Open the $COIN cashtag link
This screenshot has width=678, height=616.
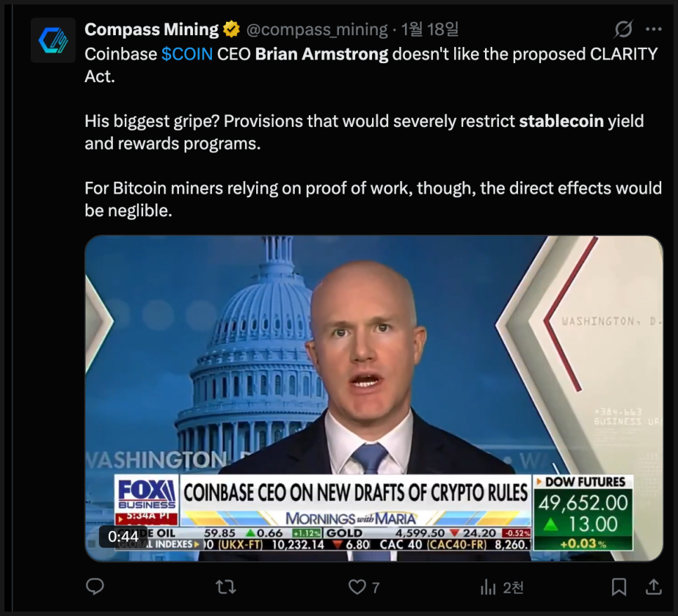pyautogui.click(x=187, y=54)
